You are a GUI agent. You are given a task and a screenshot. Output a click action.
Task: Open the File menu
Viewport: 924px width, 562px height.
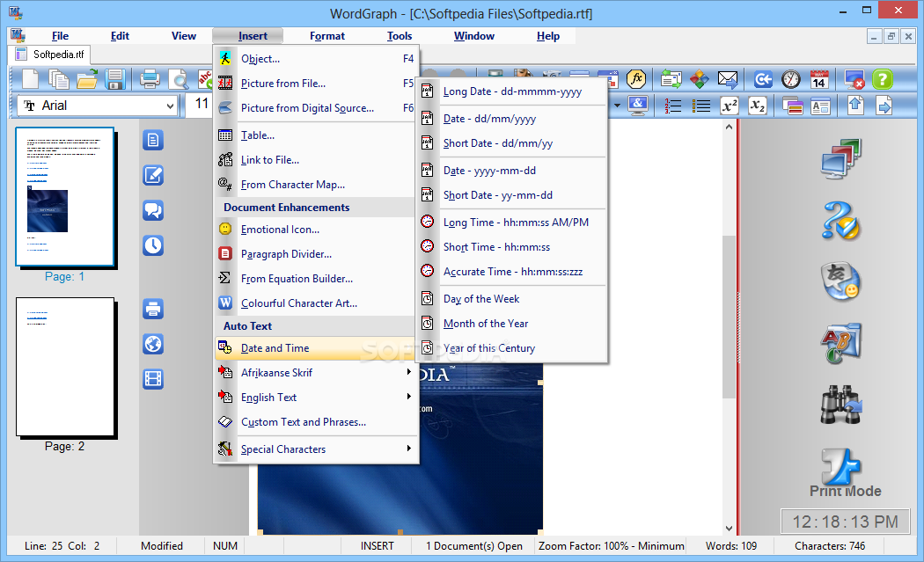(x=60, y=36)
